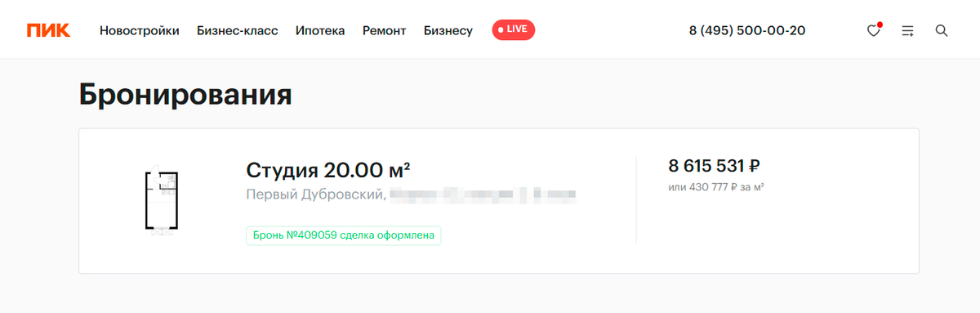980x313 pixels.
Task: Open favorites via the heart icon
Action: (x=874, y=30)
